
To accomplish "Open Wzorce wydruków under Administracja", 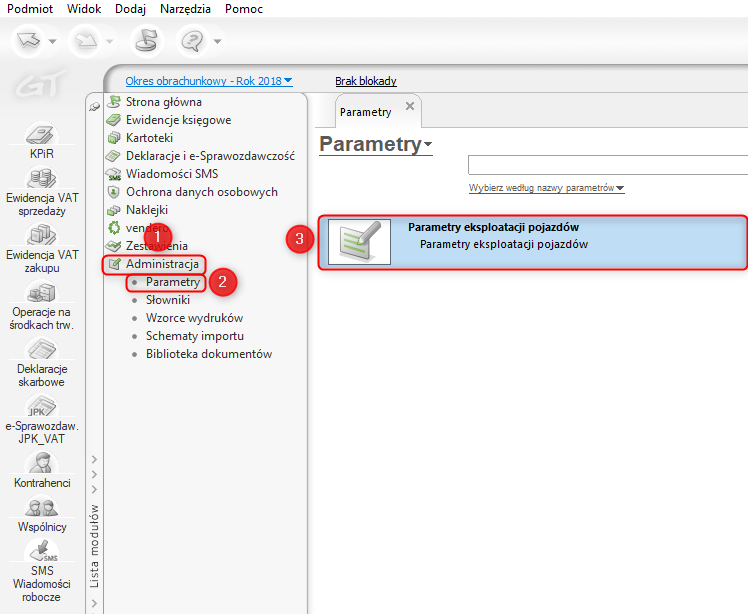I will point(195,318).
